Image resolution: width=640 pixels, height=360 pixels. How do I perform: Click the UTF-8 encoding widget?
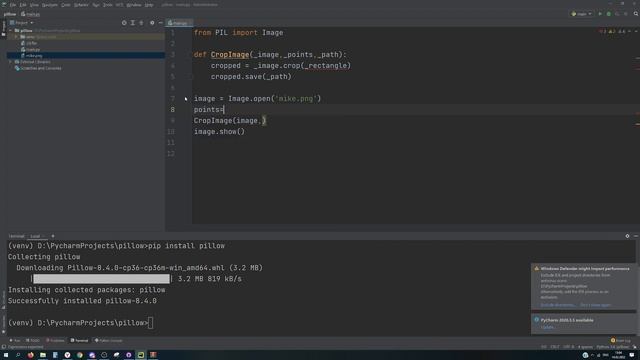[569, 347]
